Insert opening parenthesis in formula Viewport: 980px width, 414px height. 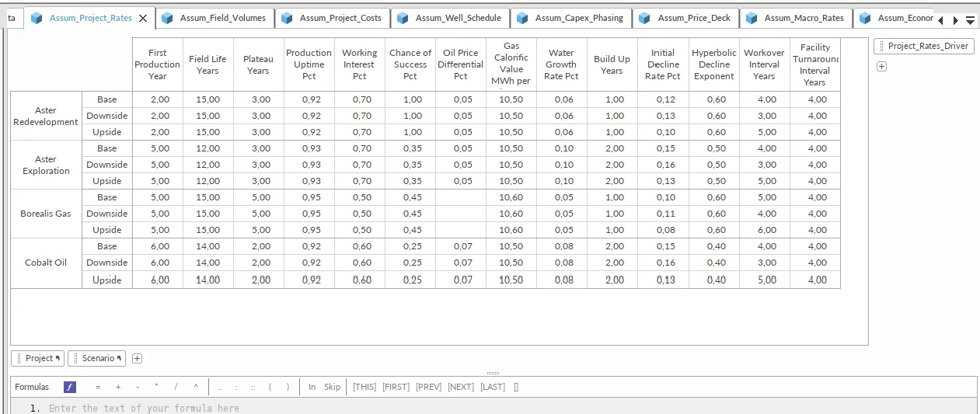tap(270, 387)
